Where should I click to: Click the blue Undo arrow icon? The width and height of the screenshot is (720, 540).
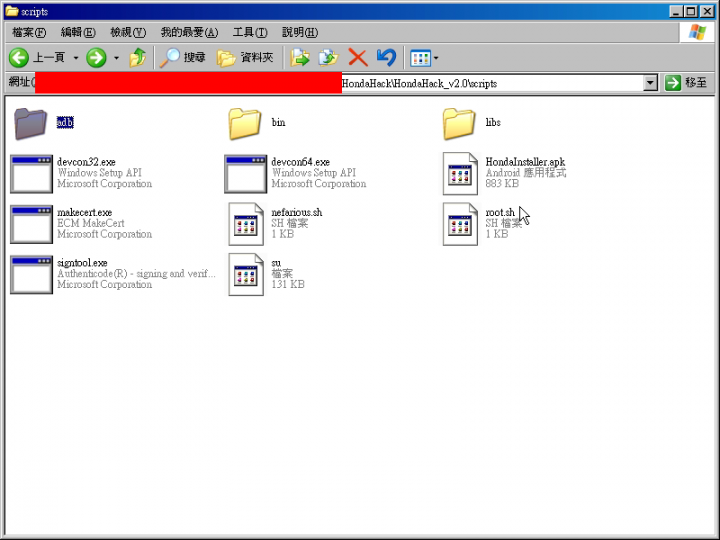tap(386, 57)
